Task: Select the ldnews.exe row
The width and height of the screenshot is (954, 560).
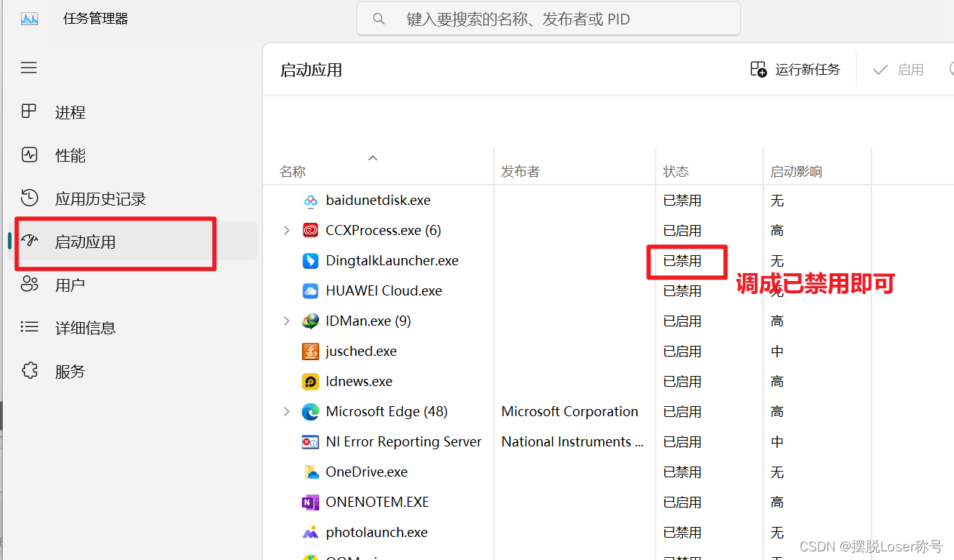Action: click(608, 382)
